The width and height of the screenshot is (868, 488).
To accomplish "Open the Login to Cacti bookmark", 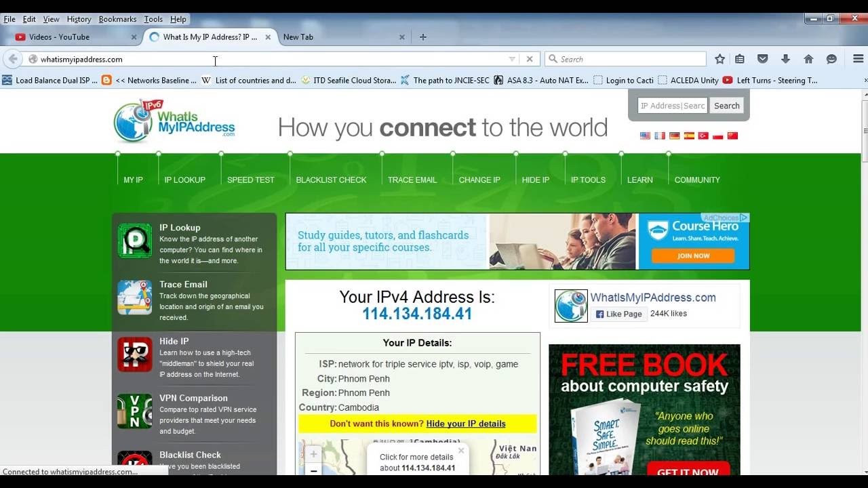I will [623, 80].
